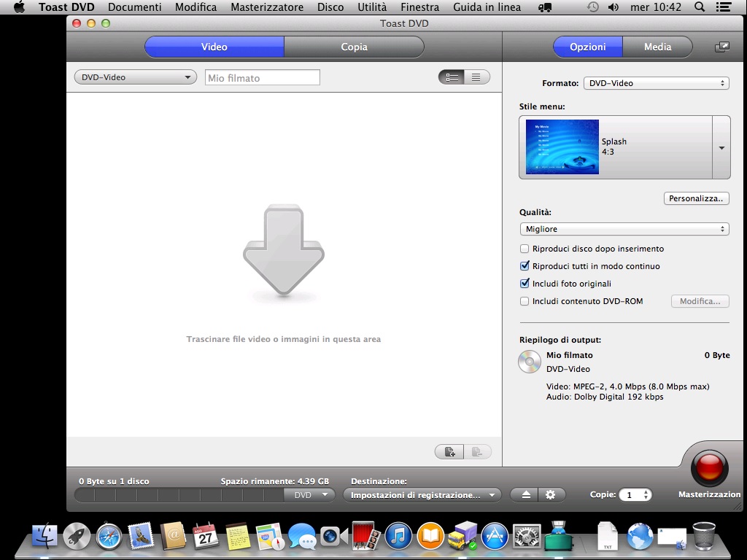The image size is (747, 560).
Task: Open the DVD disc size dropdown
Action: click(x=310, y=495)
